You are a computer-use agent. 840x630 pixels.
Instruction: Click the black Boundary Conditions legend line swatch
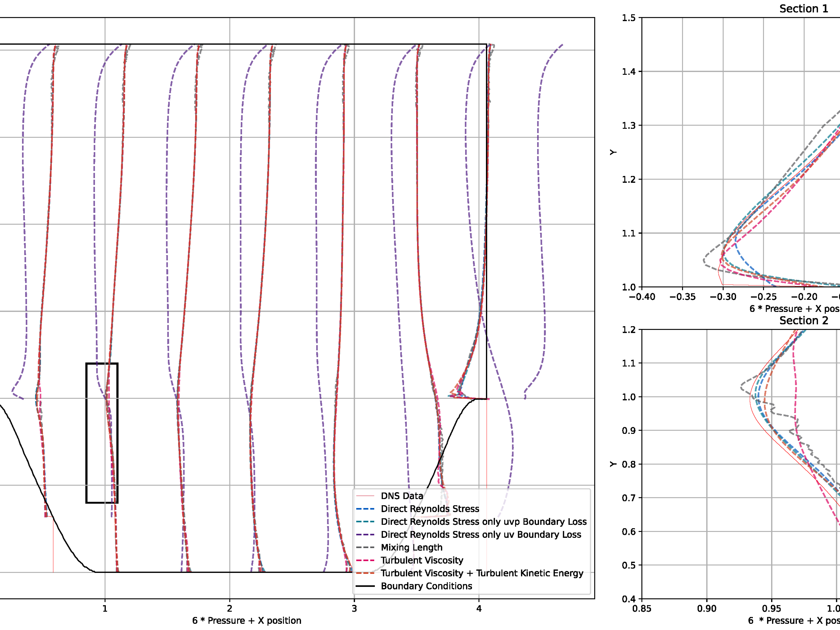coord(365,586)
